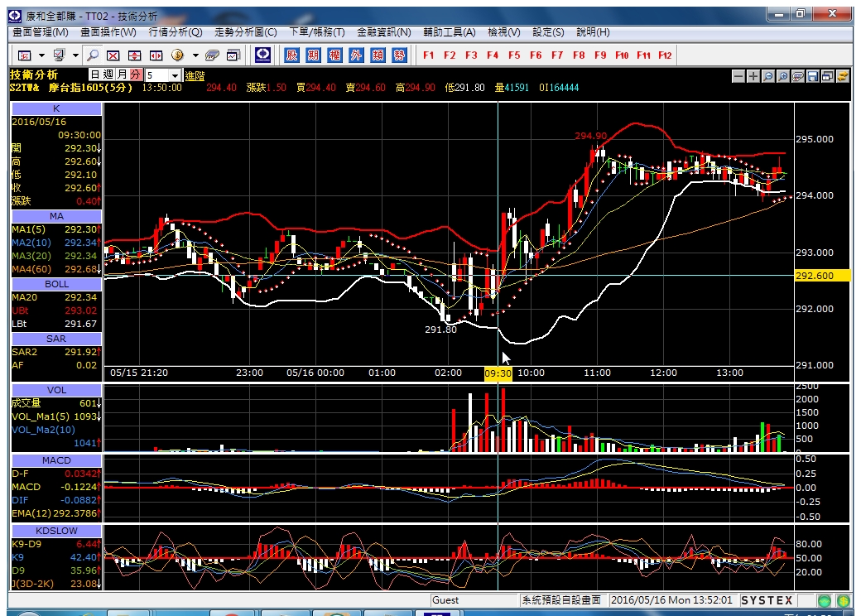The image size is (861, 616).
Task: Click the scanner-shaped device toolbar icon
Action: click(212, 55)
